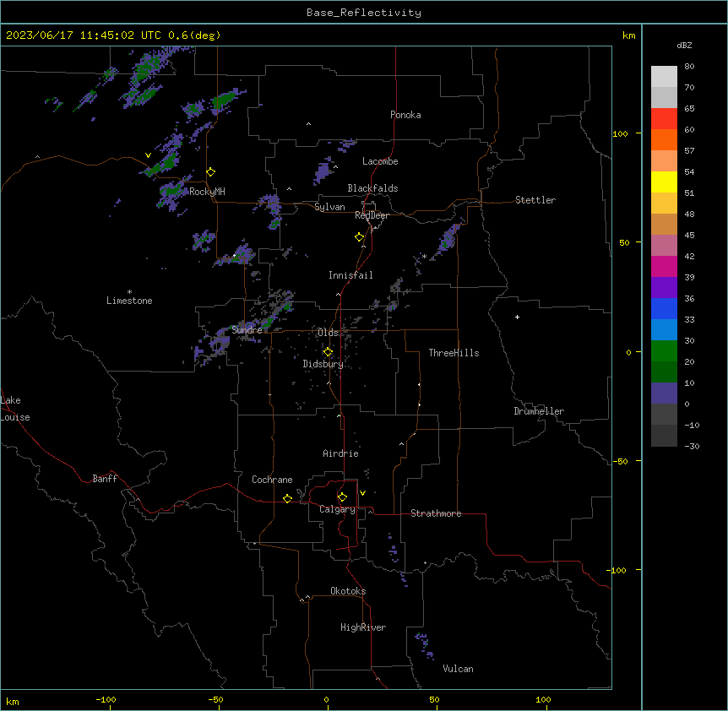Select the yellow diamond marker inside Calgary
This screenshot has width=728, height=711.
343,497
